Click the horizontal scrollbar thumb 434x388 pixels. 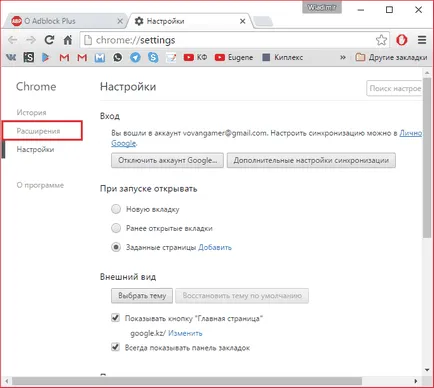[x=187, y=381]
